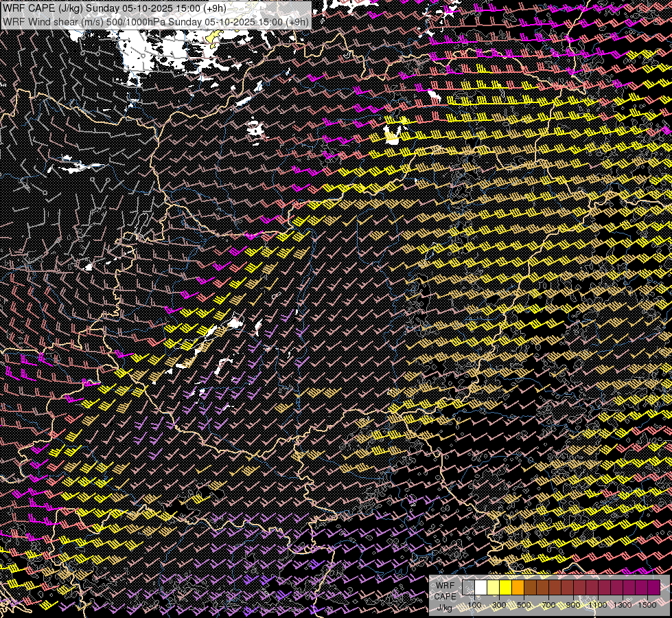The height and width of the screenshot is (618, 672).
Task: Click the 1300 legend tick label
Action: [x=623, y=605]
